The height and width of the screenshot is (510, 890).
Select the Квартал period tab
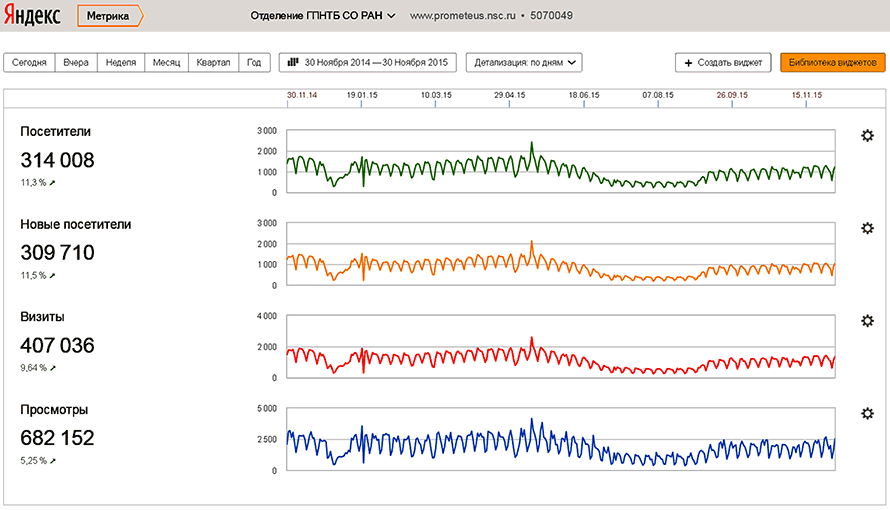click(x=213, y=62)
